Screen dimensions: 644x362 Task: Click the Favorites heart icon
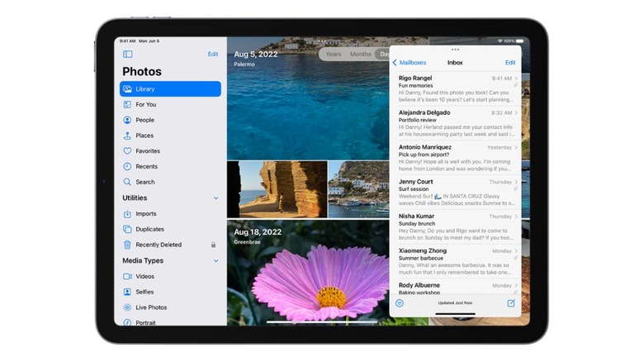click(127, 151)
